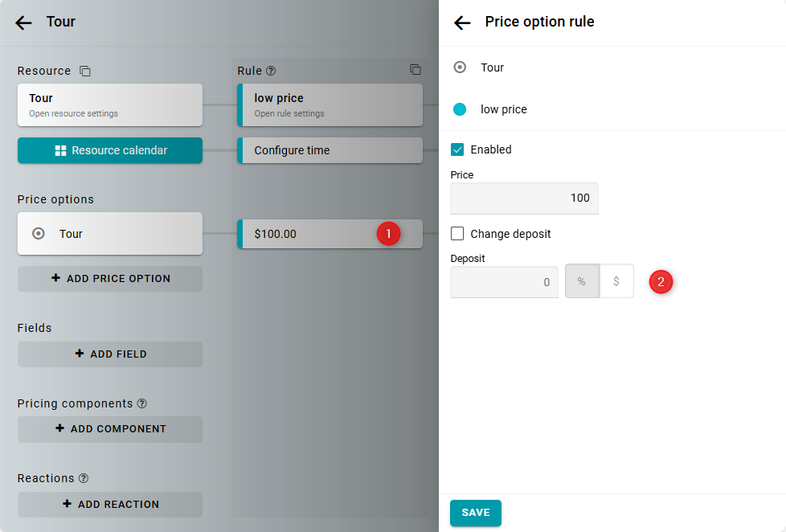Open the Resource calendar
The height and width of the screenshot is (532, 786).
coord(110,150)
